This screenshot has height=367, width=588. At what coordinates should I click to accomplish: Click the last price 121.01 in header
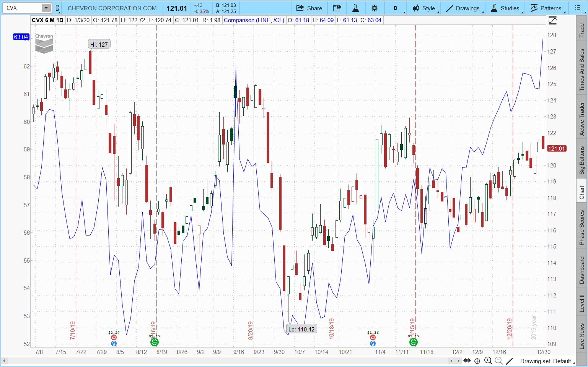pyautogui.click(x=177, y=8)
